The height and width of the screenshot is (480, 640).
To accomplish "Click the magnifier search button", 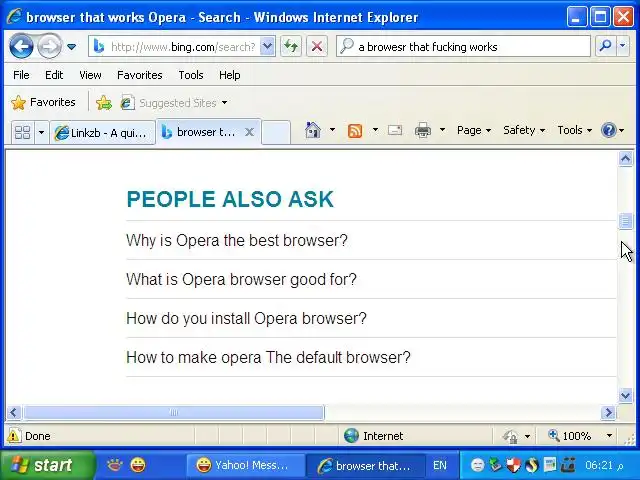I will click(606, 47).
